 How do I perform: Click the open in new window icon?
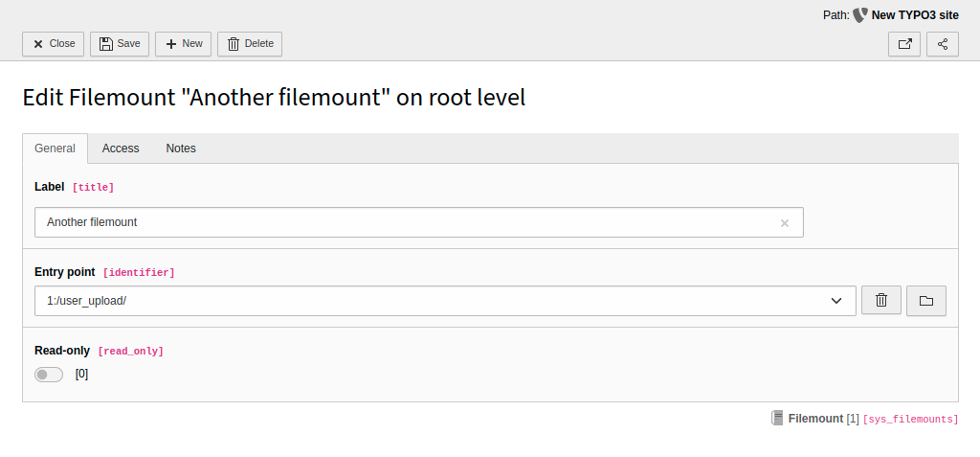tap(904, 44)
